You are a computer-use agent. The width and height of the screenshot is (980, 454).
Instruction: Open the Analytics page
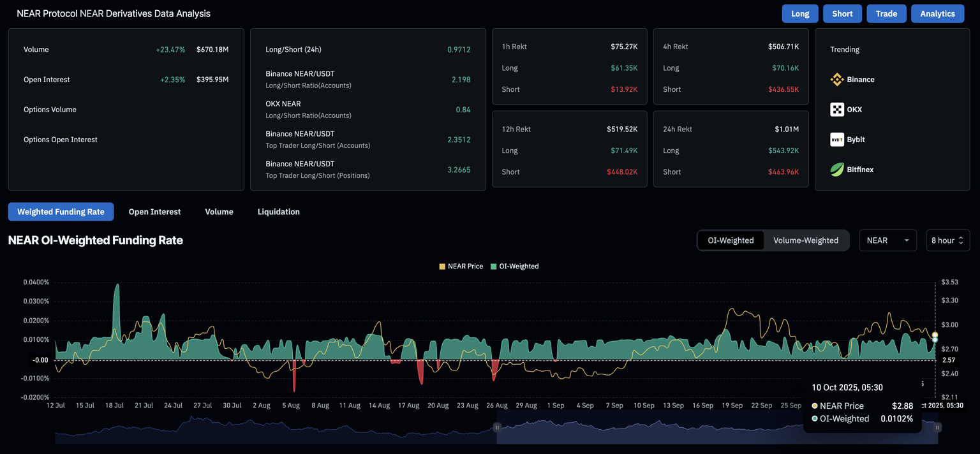coord(937,13)
